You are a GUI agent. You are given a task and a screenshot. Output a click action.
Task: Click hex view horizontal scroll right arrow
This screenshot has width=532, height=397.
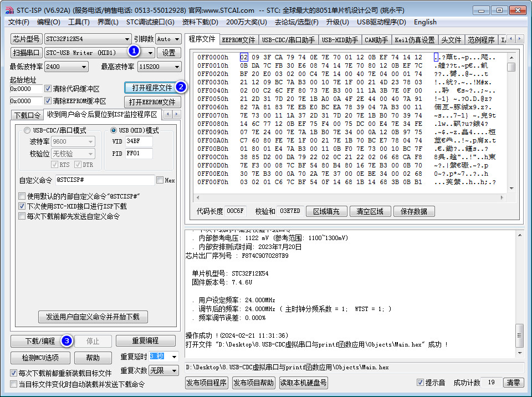click(502, 197)
